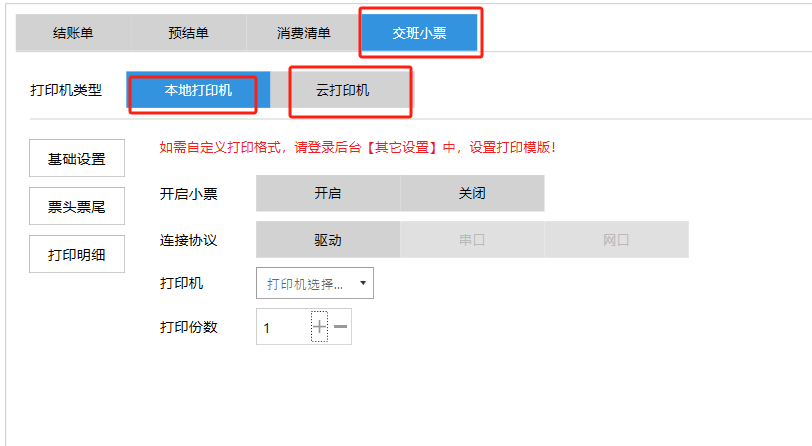Decrease print copies with minus icon

[341, 327]
